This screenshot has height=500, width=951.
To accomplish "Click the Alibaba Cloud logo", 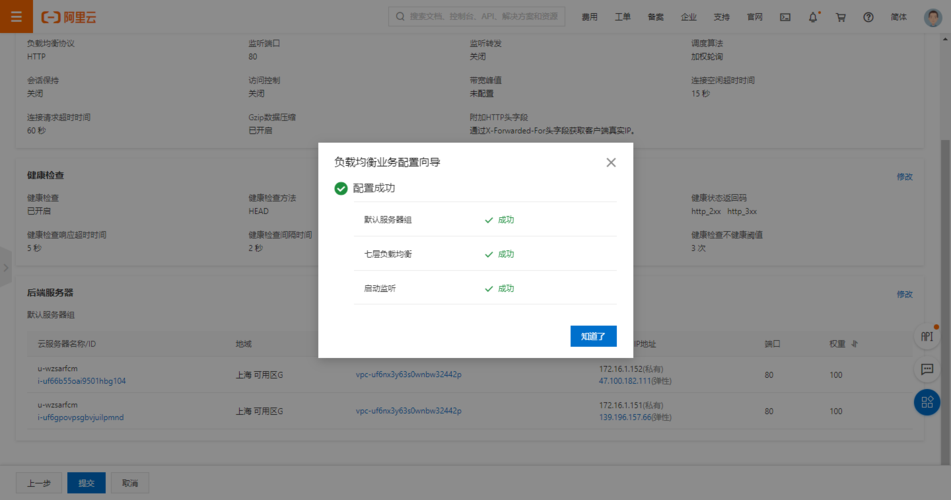I will [x=69, y=17].
